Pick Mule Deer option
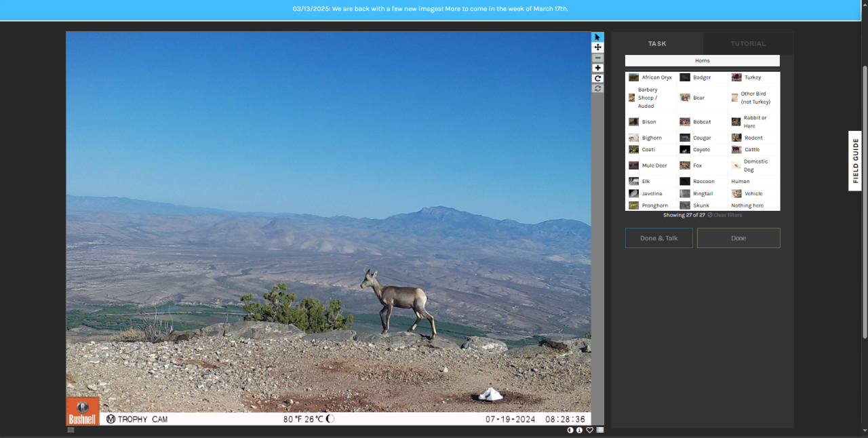The width and height of the screenshot is (868, 438). coord(651,165)
